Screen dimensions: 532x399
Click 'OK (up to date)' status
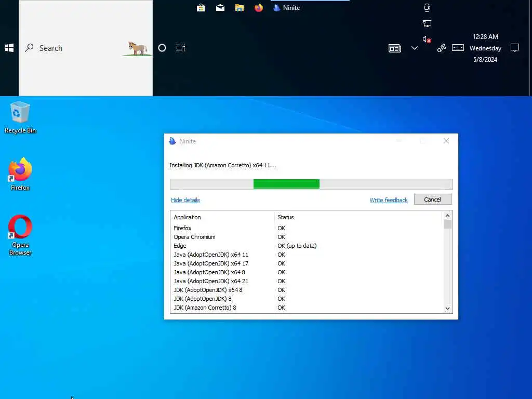pyautogui.click(x=297, y=246)
